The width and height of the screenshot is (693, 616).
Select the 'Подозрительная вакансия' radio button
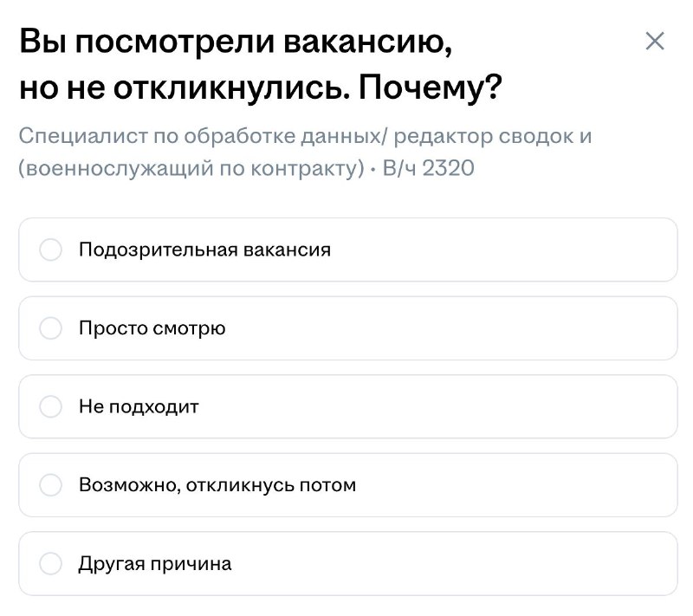51,250
